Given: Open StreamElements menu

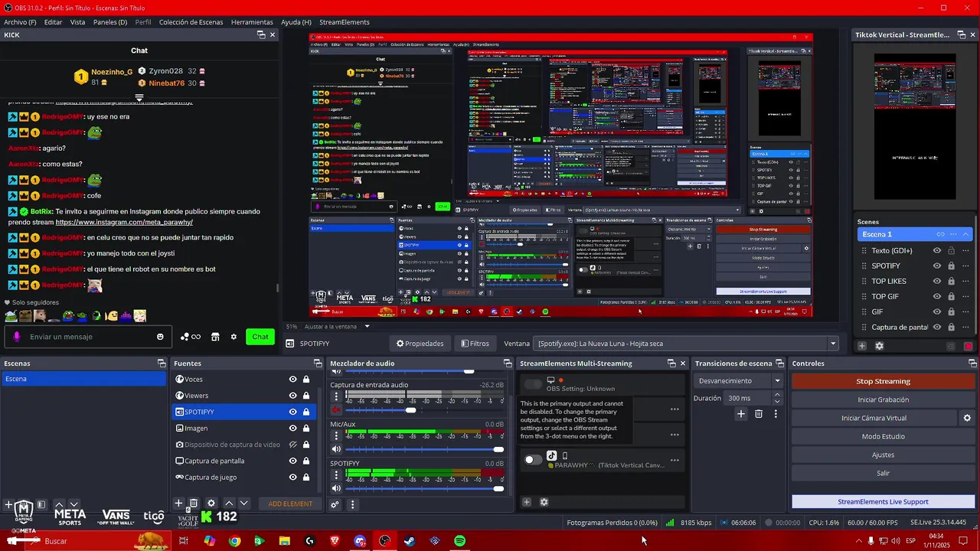Looking at the screenshot, I should (x=345, y=22).
